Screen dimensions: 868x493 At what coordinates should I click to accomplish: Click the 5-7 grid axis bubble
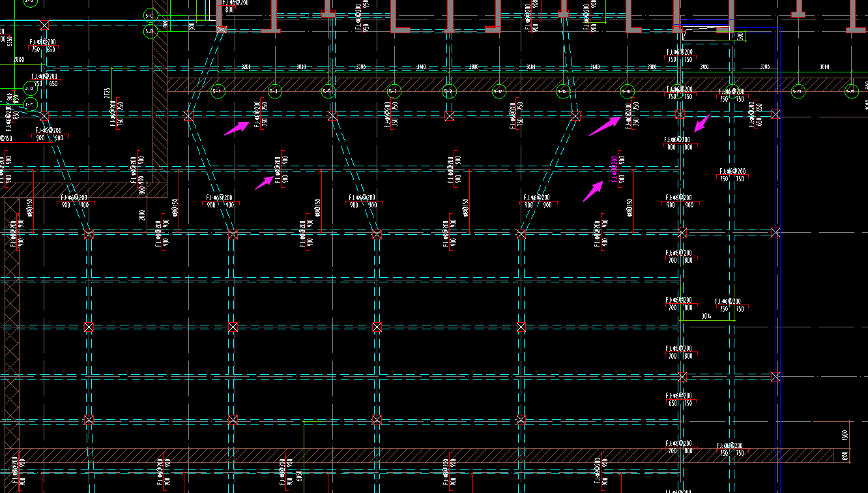tap(393, 91)
